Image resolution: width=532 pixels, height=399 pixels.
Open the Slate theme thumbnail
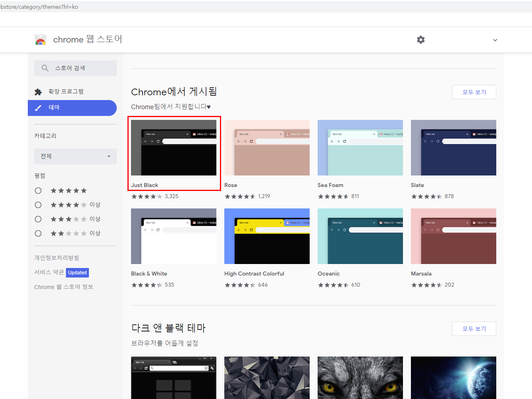(x=453, y=148)
